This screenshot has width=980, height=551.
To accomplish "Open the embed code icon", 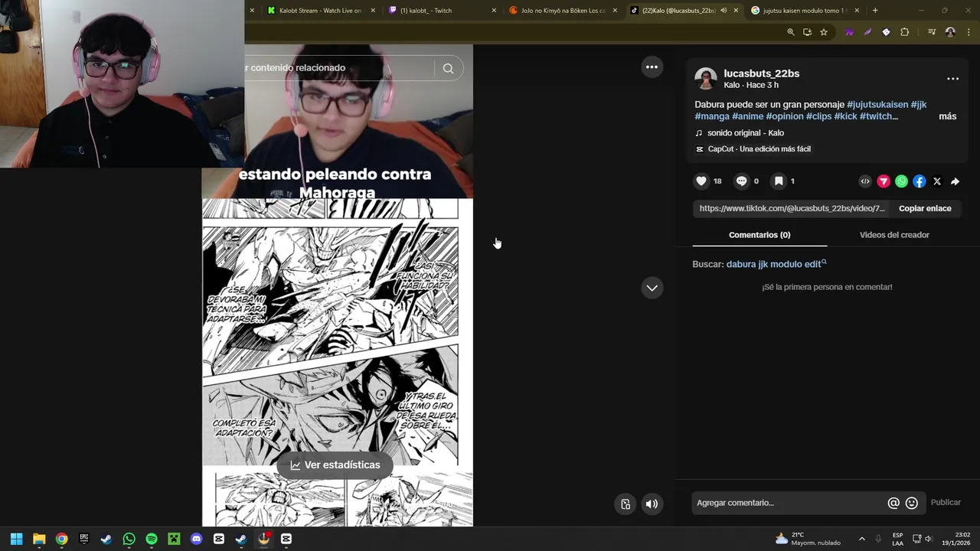I will click(x=865, y=181).
